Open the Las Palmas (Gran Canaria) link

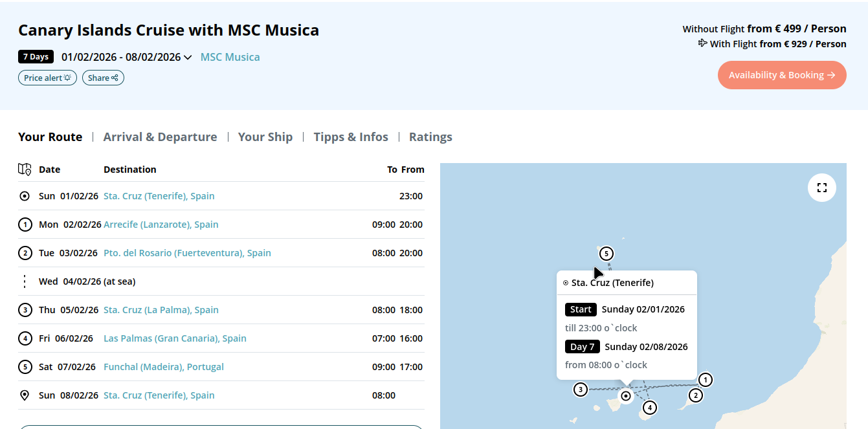[175, 338]
